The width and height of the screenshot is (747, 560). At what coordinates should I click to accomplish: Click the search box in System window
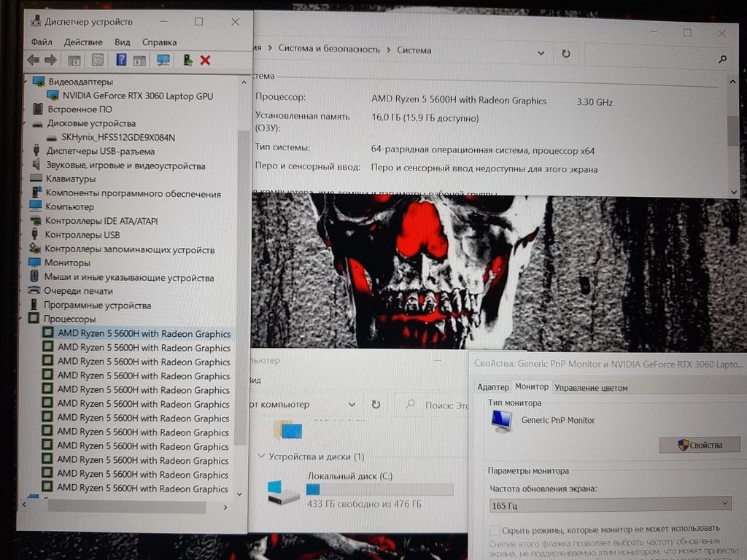[x=658, y=57]
